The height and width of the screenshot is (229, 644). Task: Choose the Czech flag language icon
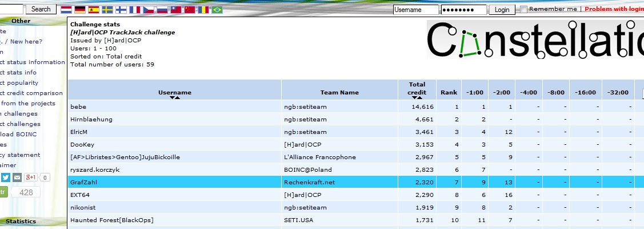[148, 9]
